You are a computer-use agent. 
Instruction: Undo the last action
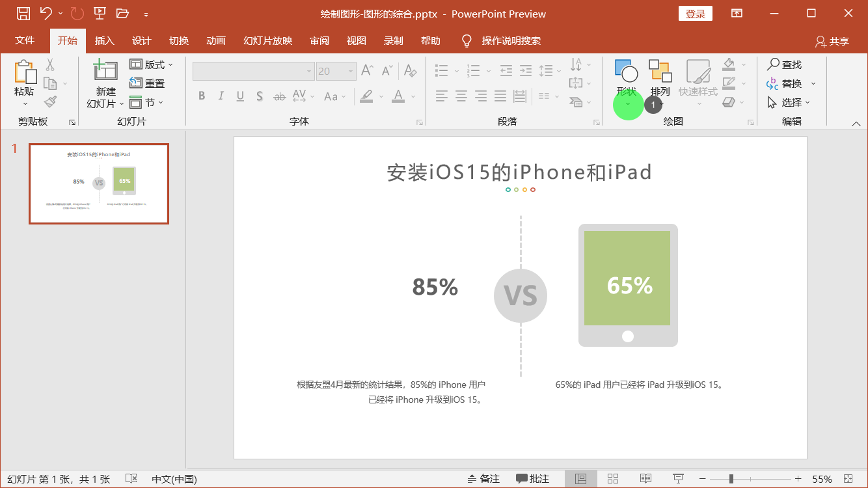46,13
